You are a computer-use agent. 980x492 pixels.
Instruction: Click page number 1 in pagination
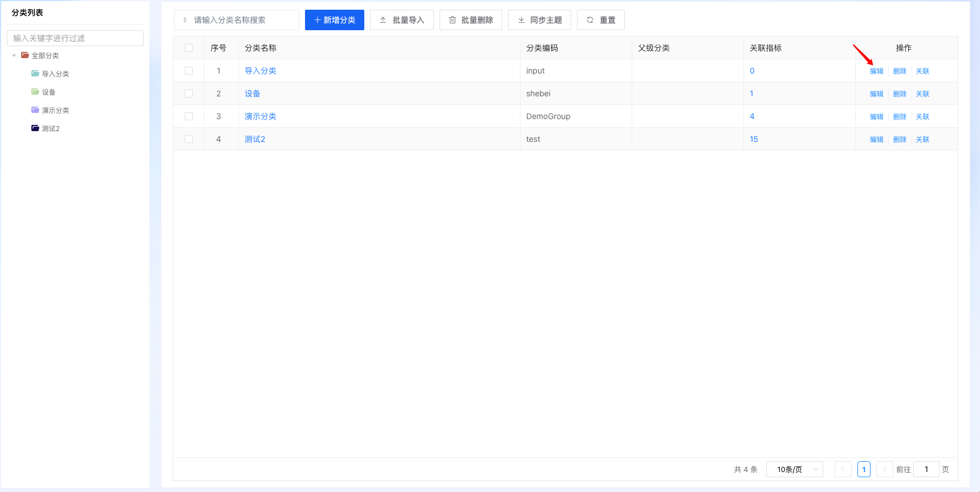point(864,469)
